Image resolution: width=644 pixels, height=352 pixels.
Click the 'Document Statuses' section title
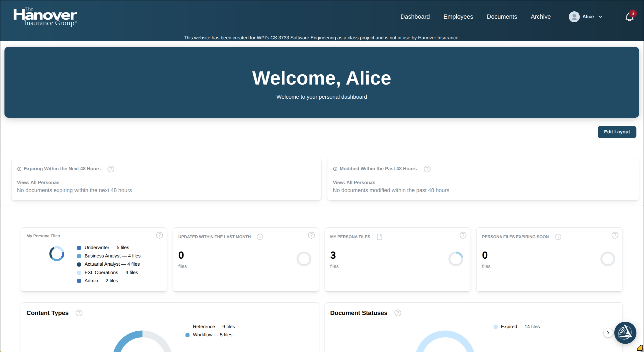359,313
